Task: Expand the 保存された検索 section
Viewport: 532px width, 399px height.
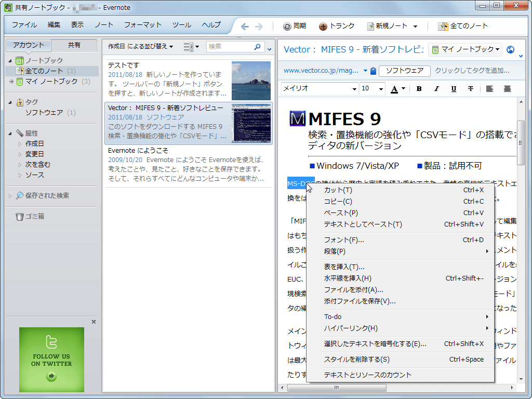Action: (10, 196)
